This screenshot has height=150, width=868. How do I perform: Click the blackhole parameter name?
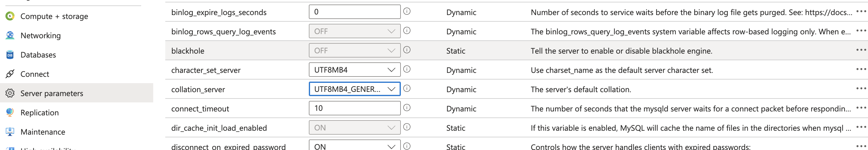point(188,51)
